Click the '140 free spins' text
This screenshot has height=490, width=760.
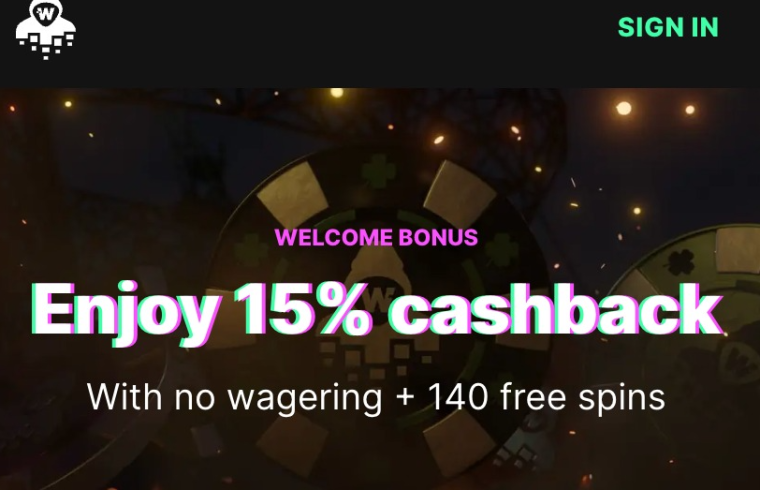tap(546, 397)
